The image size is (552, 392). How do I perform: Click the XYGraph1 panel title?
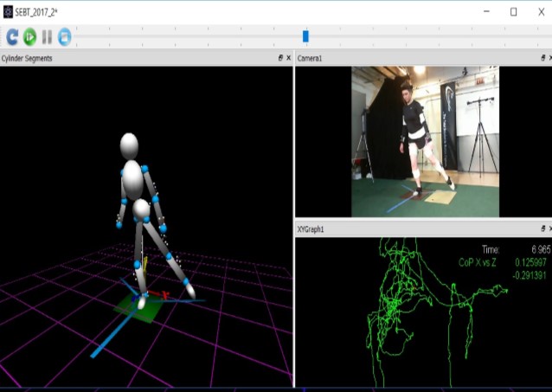pos(311,229)
